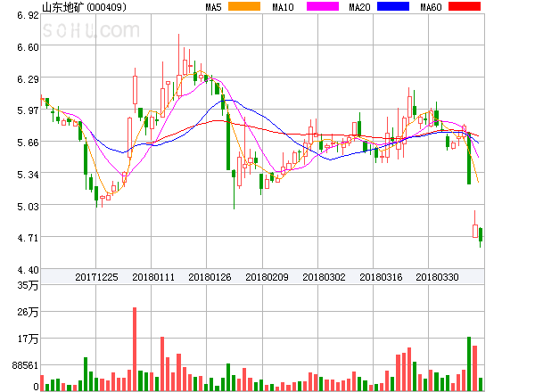Click the 6.92 price axis label
Image resolution: width=535 pixels, height=392 pixels.
[x=28, y=15]
